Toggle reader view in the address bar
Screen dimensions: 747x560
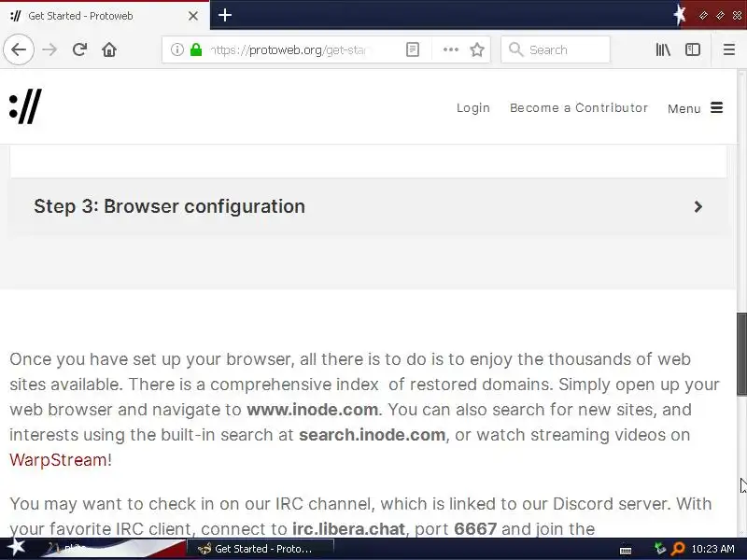pyautogui.click(x=413, y=49)
